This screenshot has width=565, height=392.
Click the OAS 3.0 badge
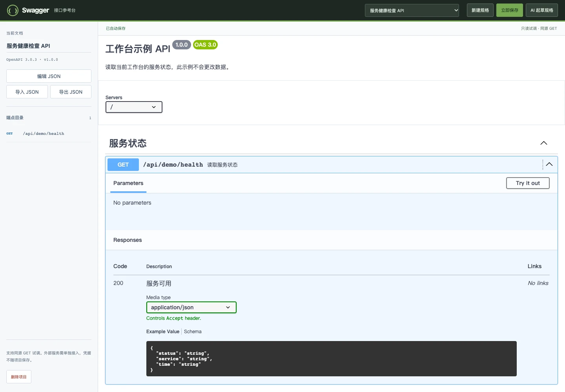205,45
